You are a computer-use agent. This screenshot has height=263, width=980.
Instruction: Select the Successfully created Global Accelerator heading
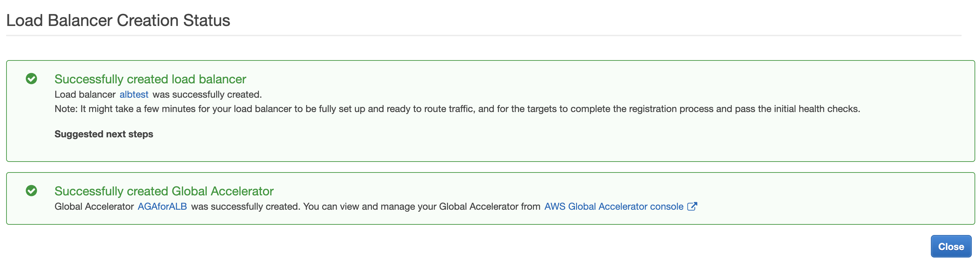[x=164, y=191]
